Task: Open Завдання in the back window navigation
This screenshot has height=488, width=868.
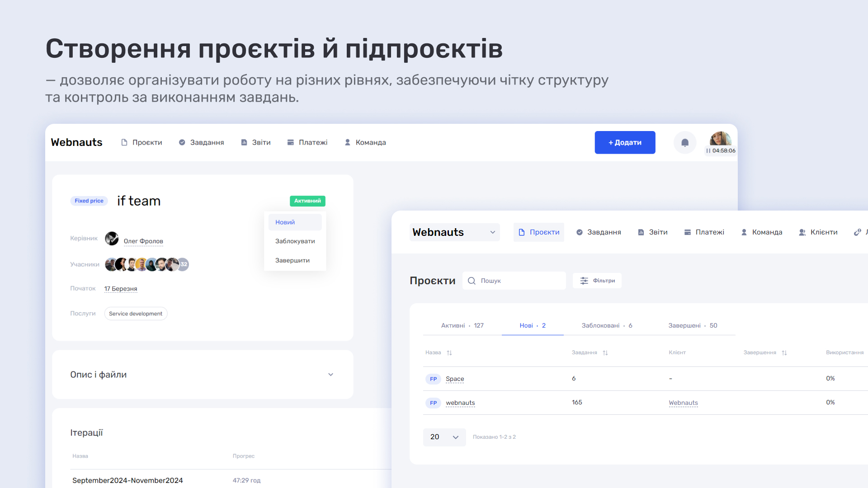Action: pos(201,142)
